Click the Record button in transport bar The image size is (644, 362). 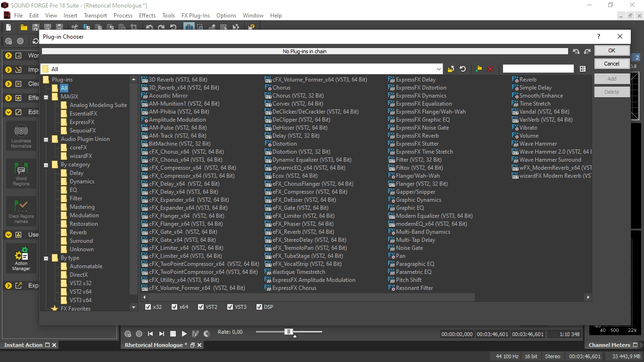(x=139, y=334)
